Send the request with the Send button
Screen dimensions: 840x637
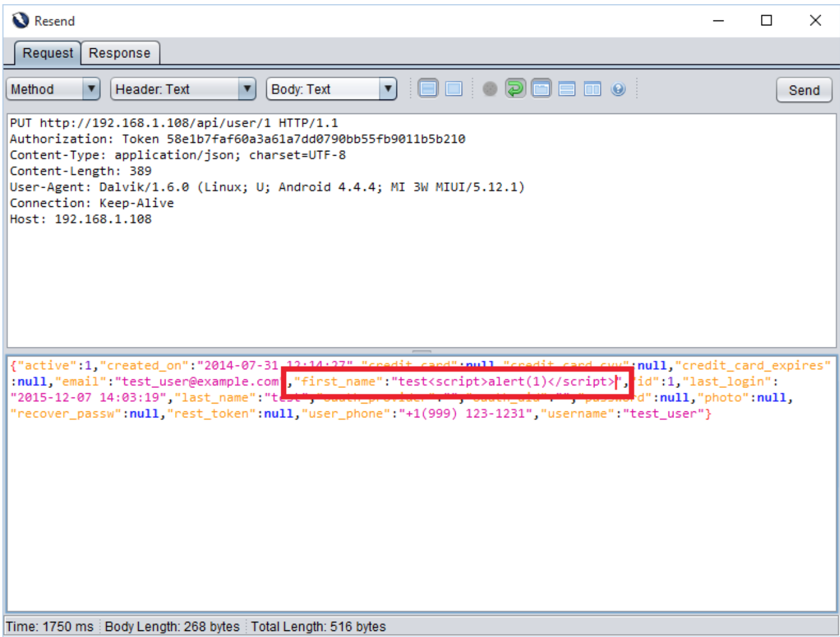point(804,90)
